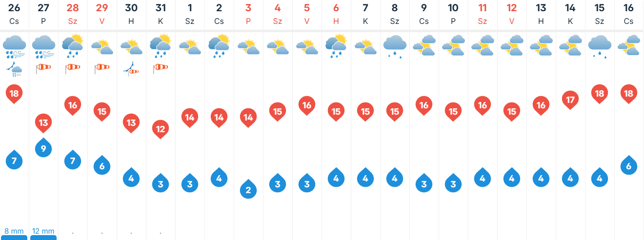Click the 12 mm precipitation bar

tap(43, 234)
